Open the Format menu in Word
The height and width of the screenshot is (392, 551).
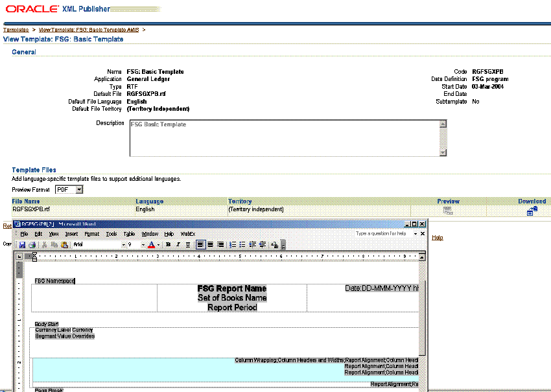[91, 234]
